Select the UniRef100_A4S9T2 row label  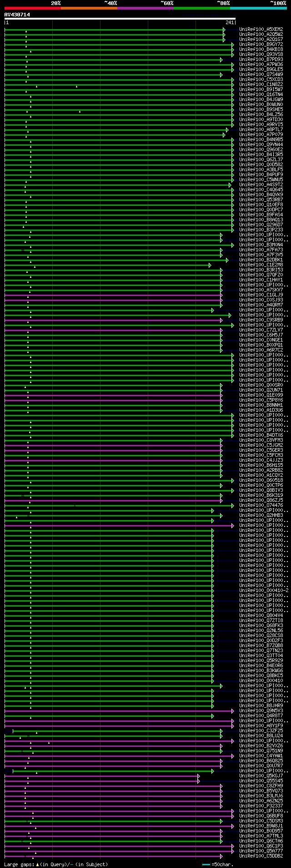click(261, 184)
